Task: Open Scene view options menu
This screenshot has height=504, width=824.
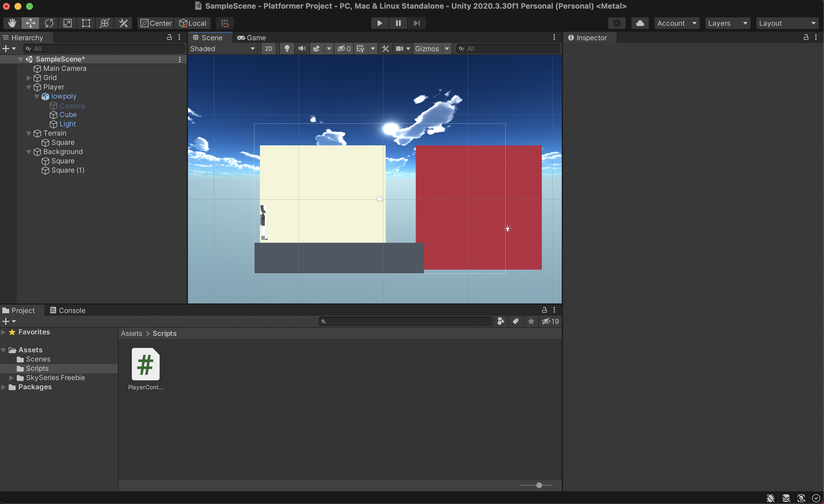Action: tap(554, 38)
